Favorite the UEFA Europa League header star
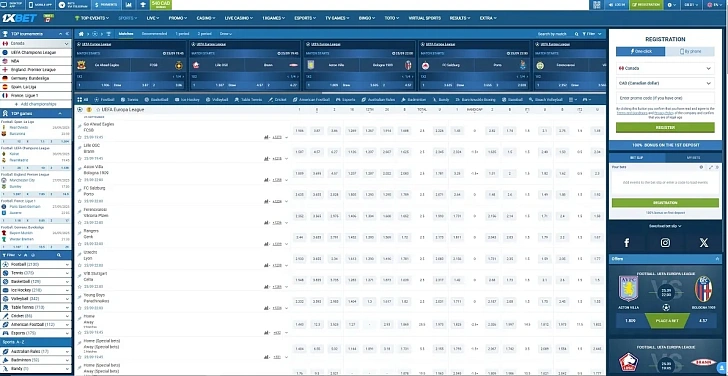728x376 pixels. 98,110
